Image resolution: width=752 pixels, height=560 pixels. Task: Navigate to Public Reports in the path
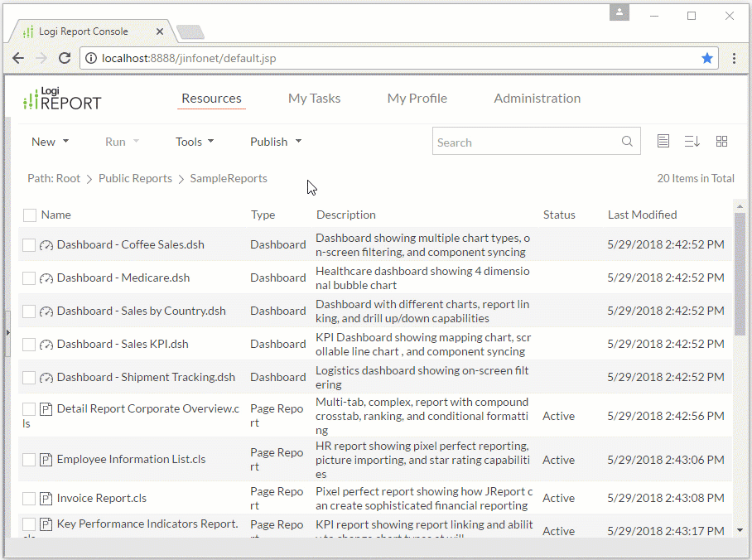[x=135, y=178]
